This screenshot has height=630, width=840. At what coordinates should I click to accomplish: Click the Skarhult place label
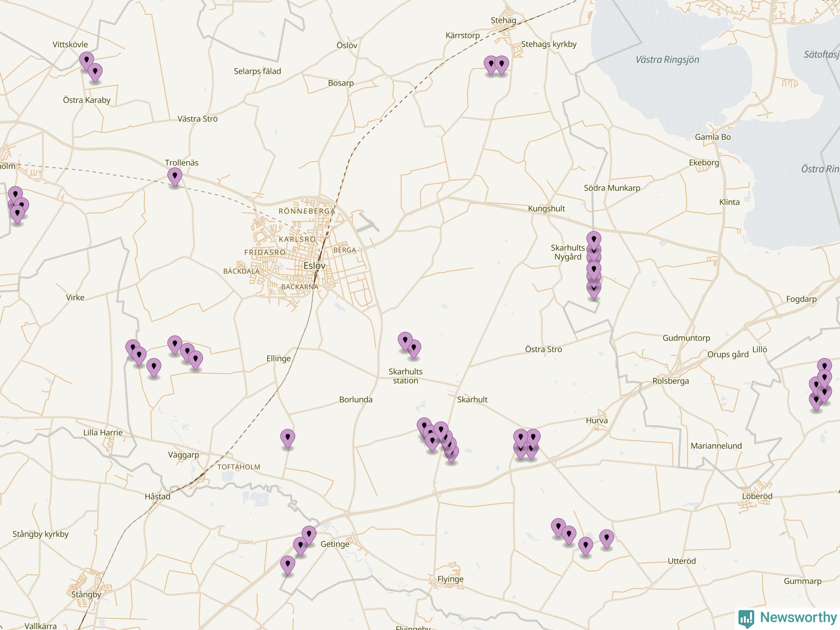click(472, 400)
